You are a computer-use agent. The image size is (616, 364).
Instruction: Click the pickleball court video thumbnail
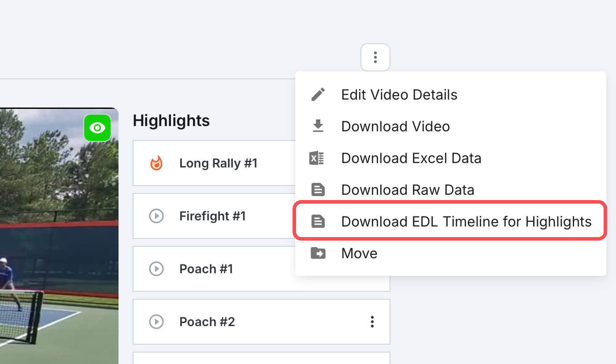pyautogui.click(x=59, y=236)
